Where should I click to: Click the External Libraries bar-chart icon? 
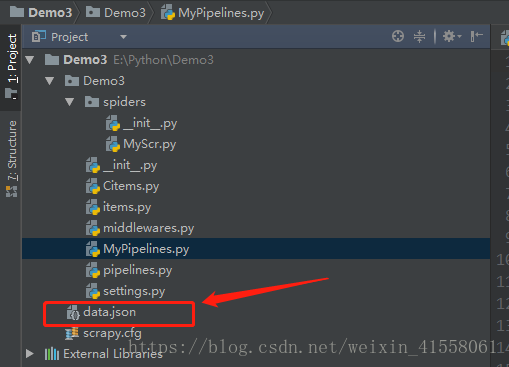(x=52, y=354)
